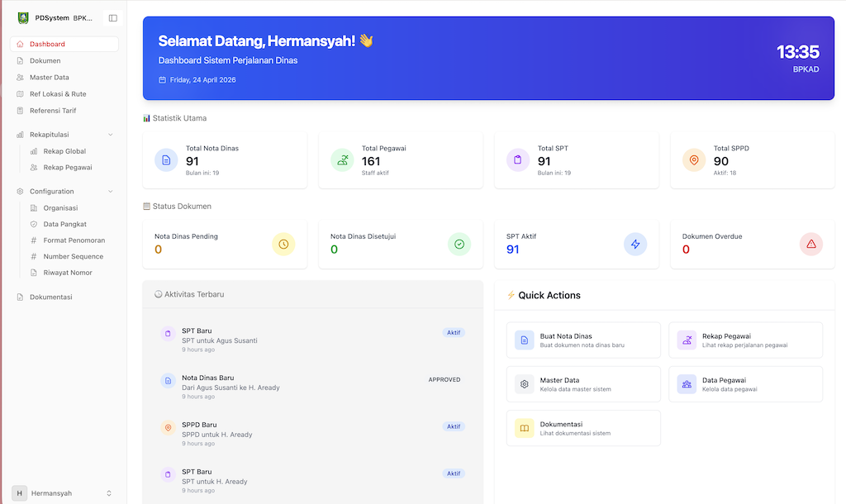
Task: Click the SPT Aktif count 91
Action: pyautogui.click(x=512, y=250)
